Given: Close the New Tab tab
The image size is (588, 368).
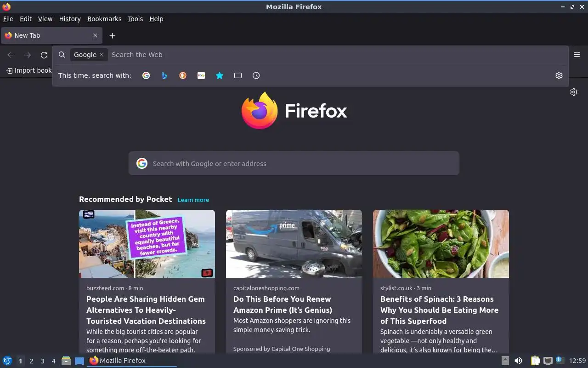Looking at the screenshot, I should tap(95, 35).
